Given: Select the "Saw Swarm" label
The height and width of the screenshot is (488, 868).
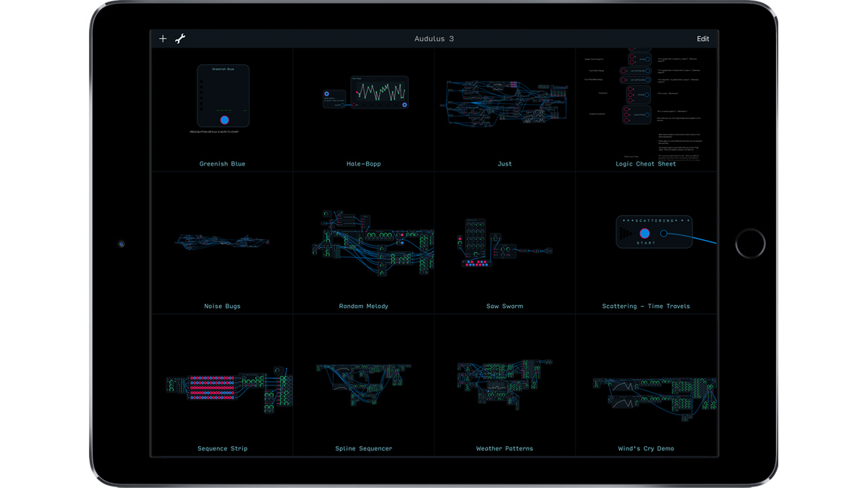Looking at the screenshot, I should tap(504, 307).
